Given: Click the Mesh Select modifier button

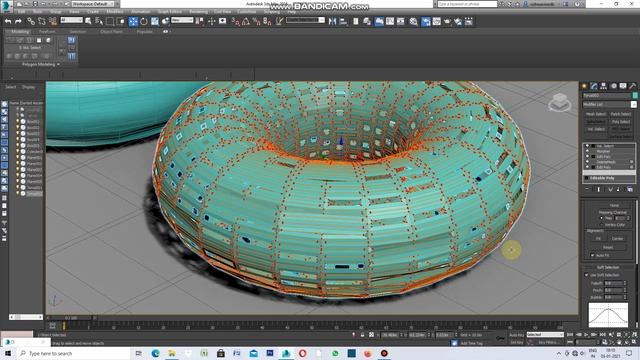Looking at the screenshot, I should click(x=596, y=114).
